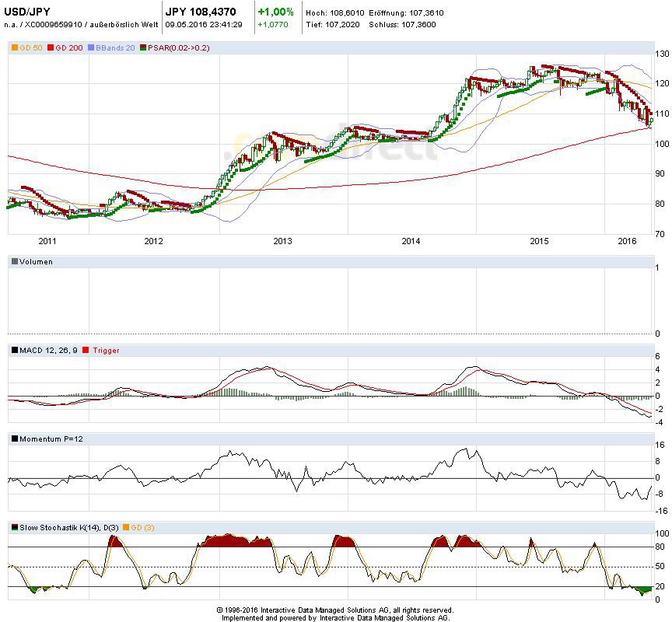Select the 2015 label on time axis
This screenshot has width=672, height=622.
(x=539, y=241)
